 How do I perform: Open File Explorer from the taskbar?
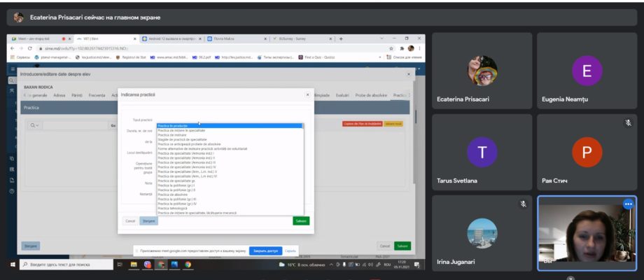click(134, 265)
